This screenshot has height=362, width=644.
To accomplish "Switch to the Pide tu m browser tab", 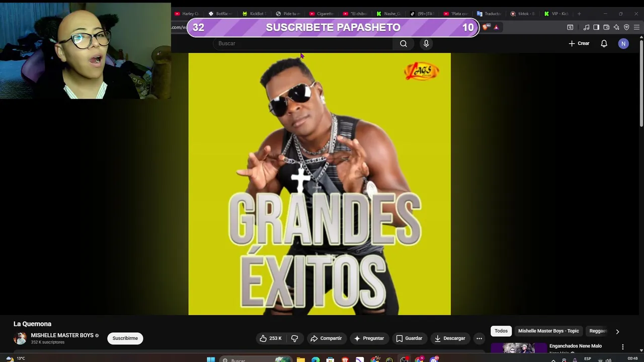I will [288, 14].
